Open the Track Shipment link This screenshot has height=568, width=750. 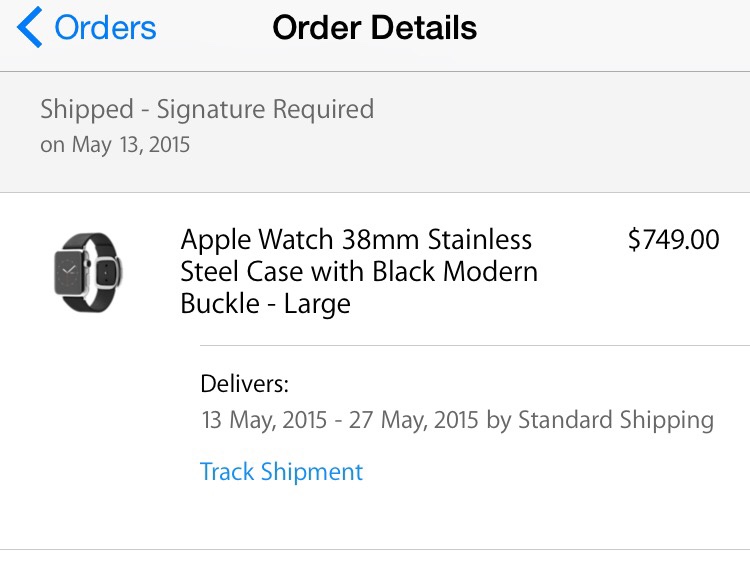[281, 472]
